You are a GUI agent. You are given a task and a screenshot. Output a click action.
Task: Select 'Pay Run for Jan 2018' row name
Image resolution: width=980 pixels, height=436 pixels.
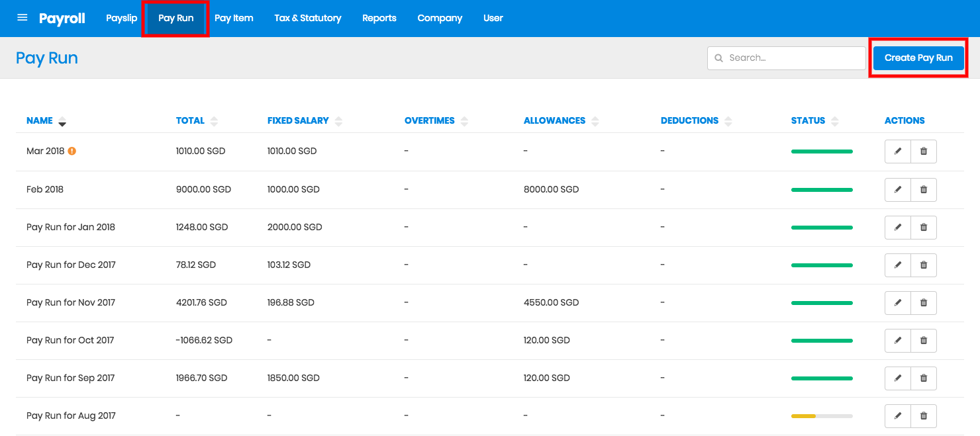[71, 227]
